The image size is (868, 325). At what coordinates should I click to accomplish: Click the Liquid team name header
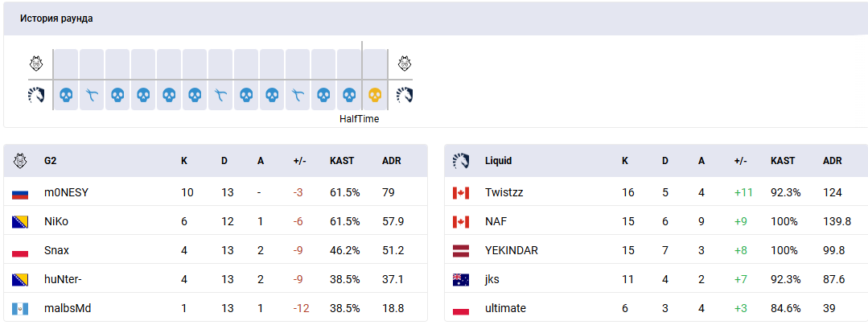[x=498, y=161]
